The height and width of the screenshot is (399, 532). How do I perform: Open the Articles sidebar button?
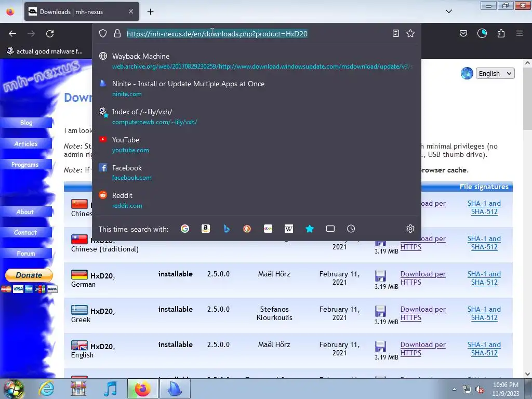coord(26,143)
